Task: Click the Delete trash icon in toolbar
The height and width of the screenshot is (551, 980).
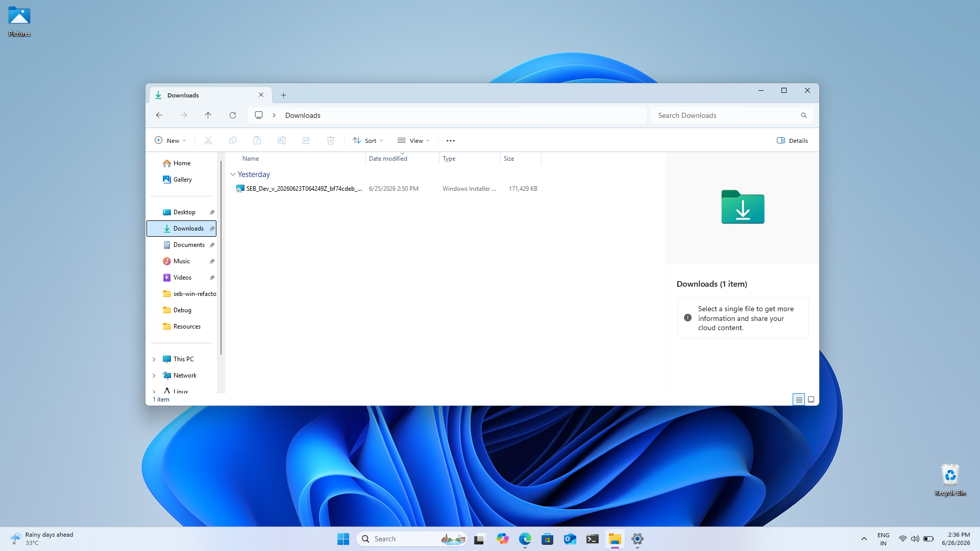Action: (x=331, y=140)
